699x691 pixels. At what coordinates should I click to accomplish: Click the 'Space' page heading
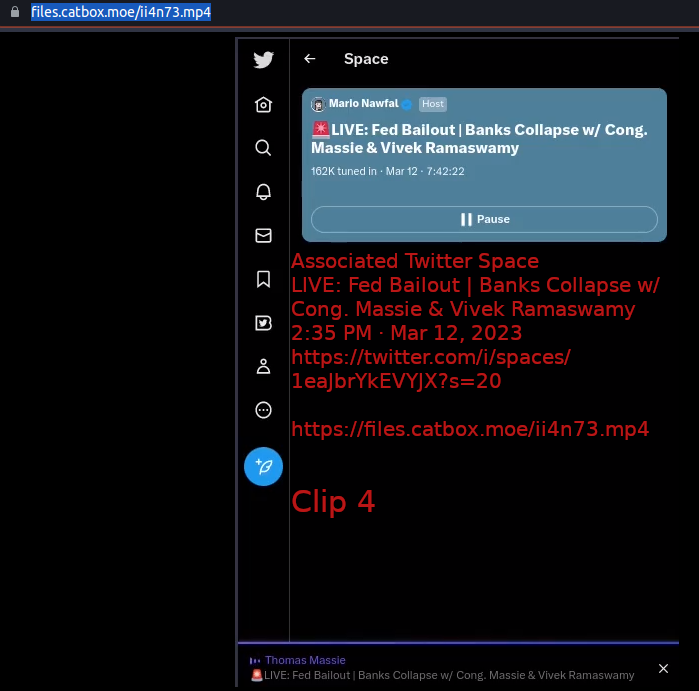366,59
